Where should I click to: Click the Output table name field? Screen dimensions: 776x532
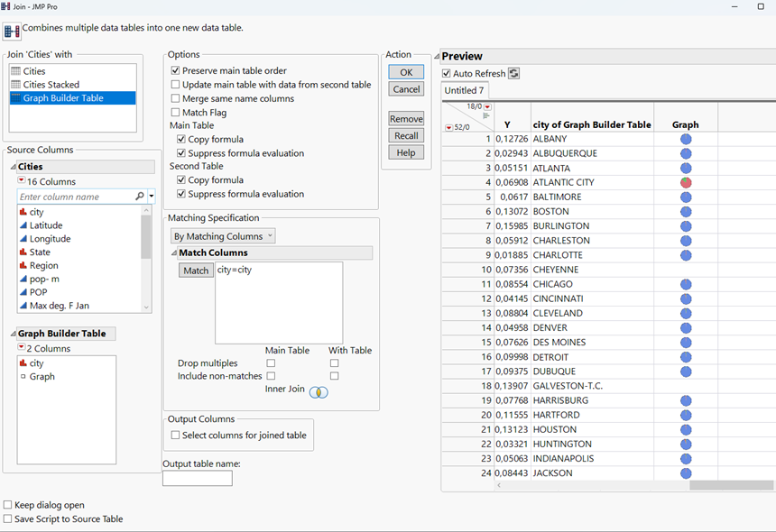tap(196, 478)
